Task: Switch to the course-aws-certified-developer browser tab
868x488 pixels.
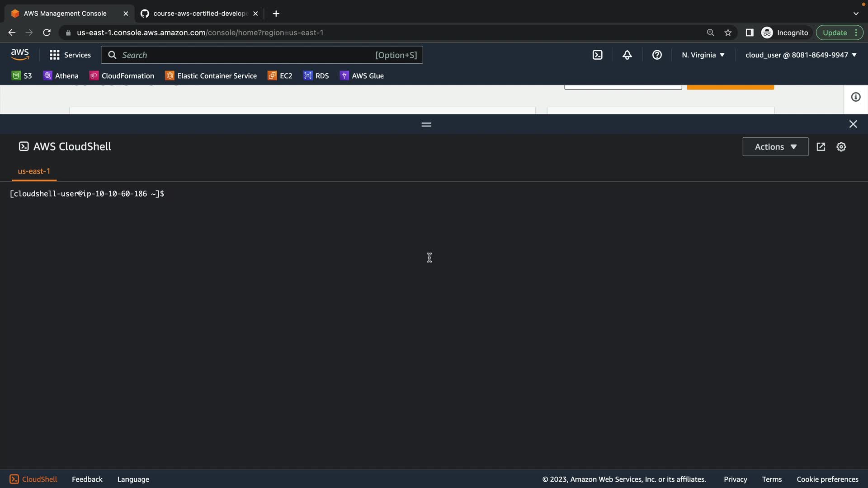Action: coord(199,14)
